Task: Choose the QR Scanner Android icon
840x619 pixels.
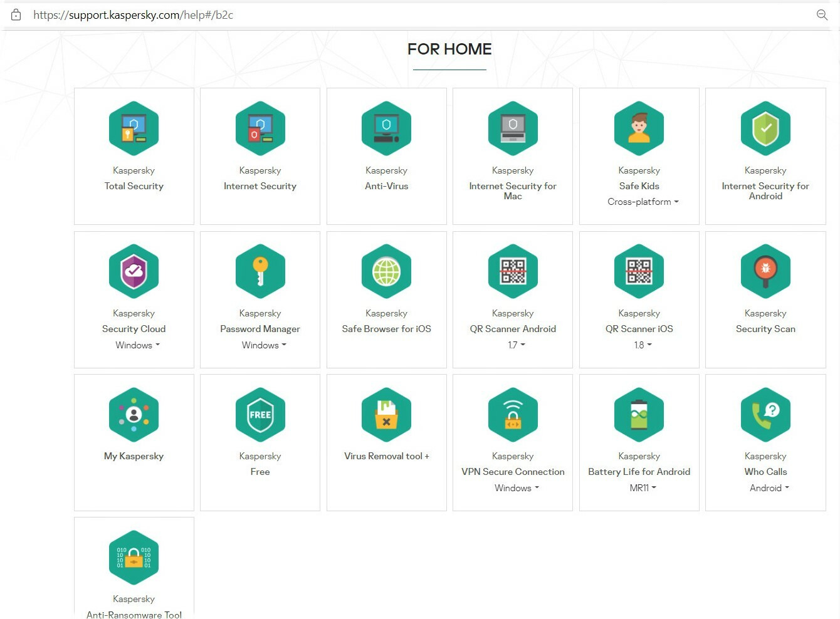Action: coord(513,271)
